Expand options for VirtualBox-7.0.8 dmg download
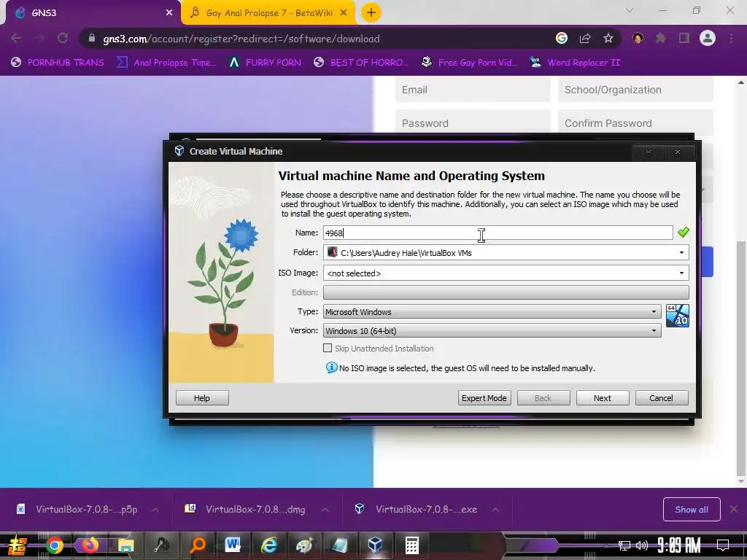747x560 pixels. pyautogui.click(x=325, y=510)
